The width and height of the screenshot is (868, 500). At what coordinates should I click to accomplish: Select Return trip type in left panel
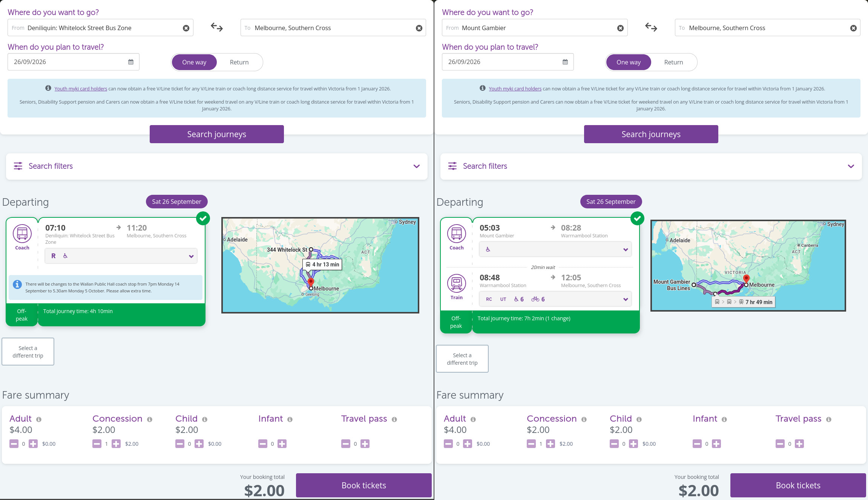tap(239, 62)
